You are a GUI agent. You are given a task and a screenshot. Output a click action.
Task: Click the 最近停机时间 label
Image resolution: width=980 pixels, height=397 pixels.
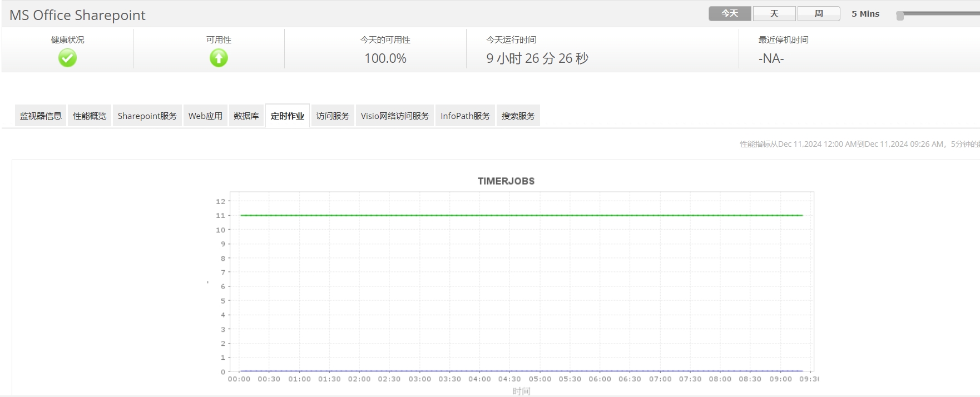783,39
